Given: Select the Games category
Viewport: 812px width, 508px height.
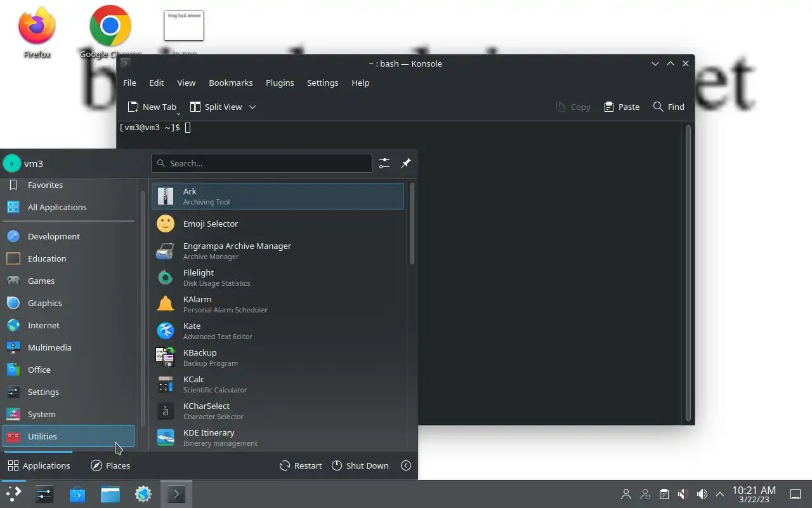Looking at the screenshot, I should (x=69, y=281).
